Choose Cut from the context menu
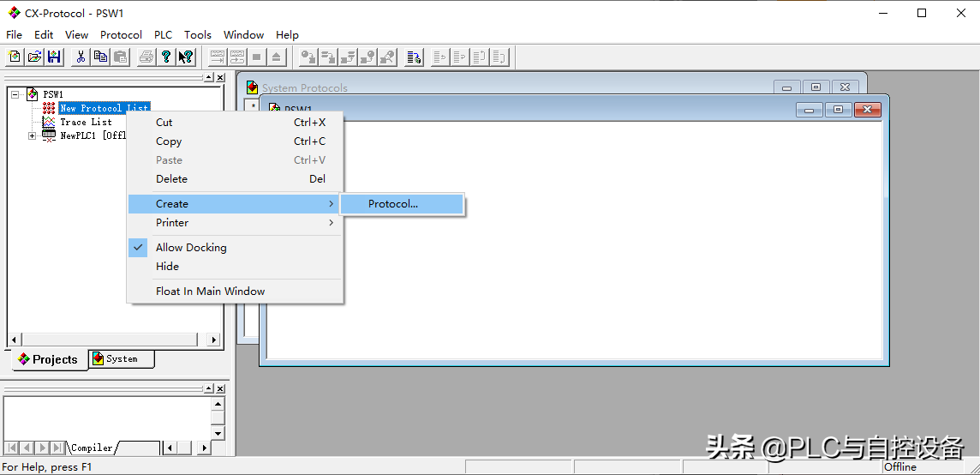 (236, 123)
